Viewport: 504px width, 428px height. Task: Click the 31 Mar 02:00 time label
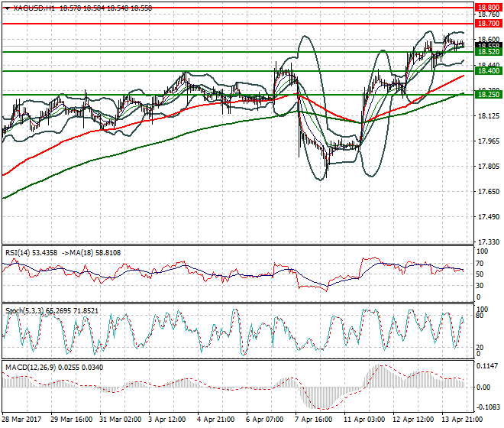pos(120,420)
